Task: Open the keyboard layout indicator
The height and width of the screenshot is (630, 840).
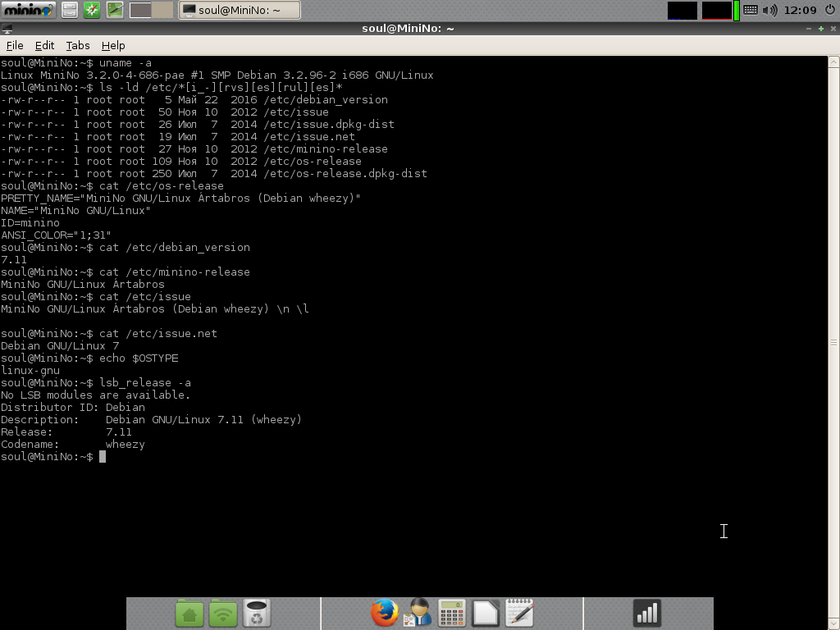Action: pos(751,10)
